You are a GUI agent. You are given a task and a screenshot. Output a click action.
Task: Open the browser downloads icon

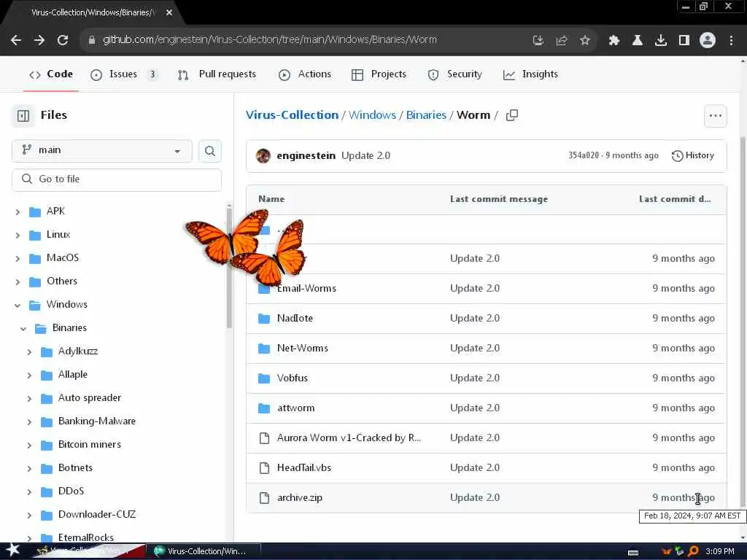coord(660,41)
